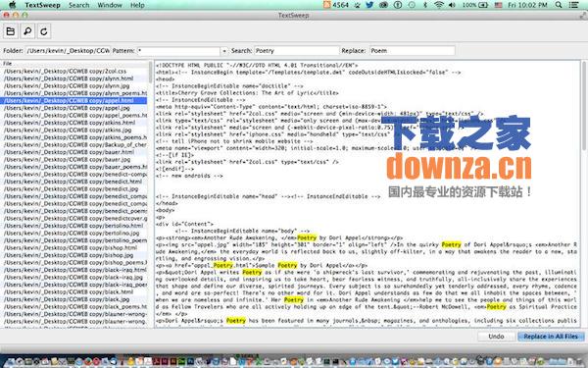Viewport: 588px width, 368px height.
Task: Click the Folder path input field
Action: 68,51
